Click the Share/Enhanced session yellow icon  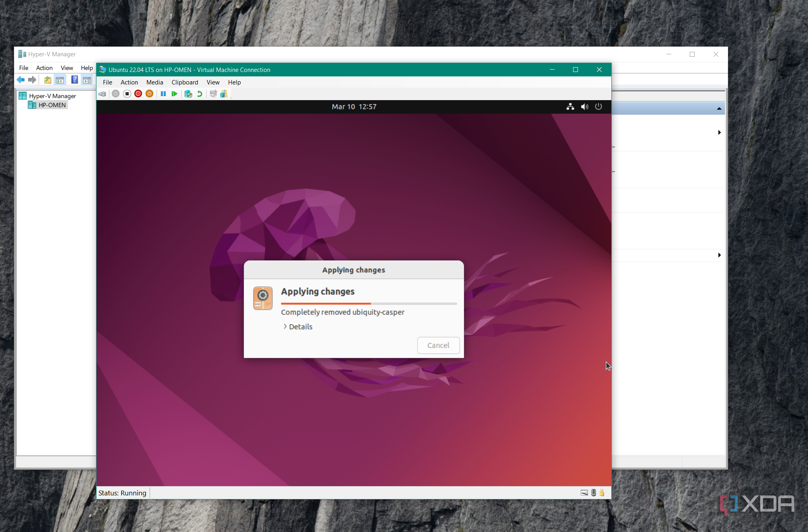click(x=224, y=94)
